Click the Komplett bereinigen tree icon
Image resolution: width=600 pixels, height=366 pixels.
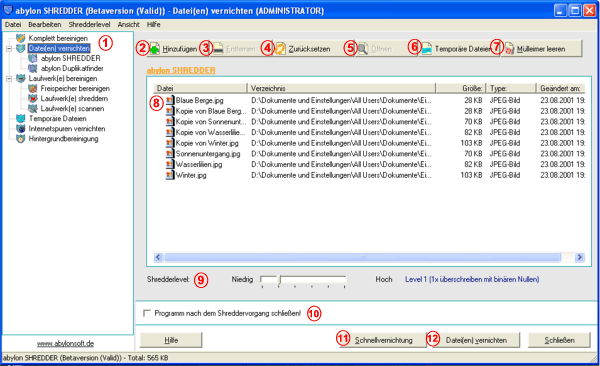pos(21,38)
